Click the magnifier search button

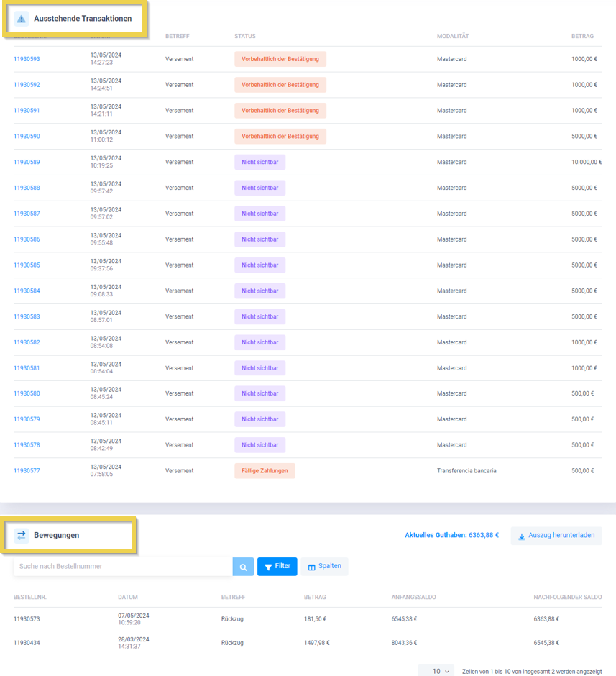pyautogui.click(x=243, y=567)
